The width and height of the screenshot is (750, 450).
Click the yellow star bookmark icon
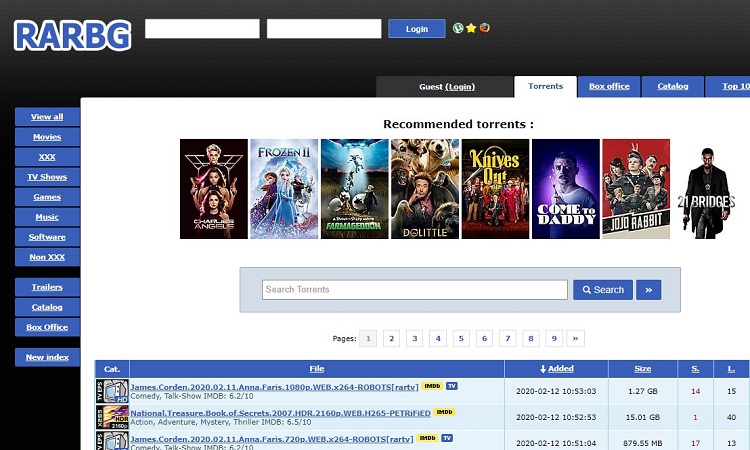pos(471,28)
